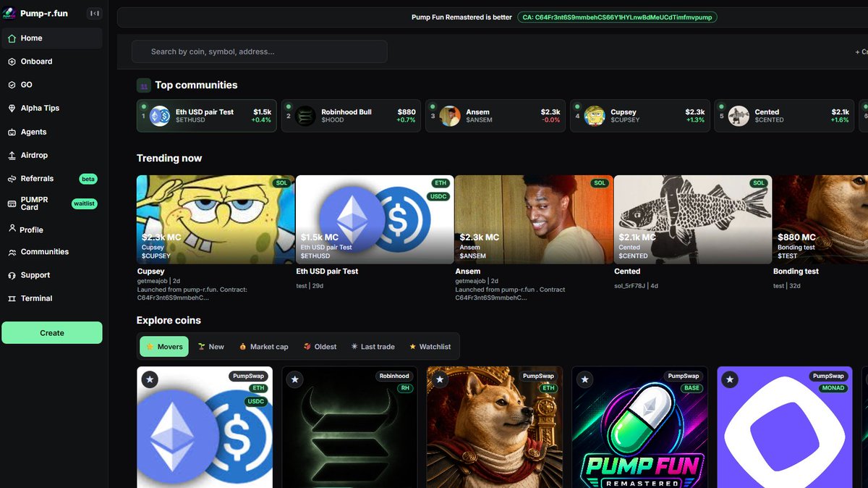Select the Watchlist tab

[430, 347]
